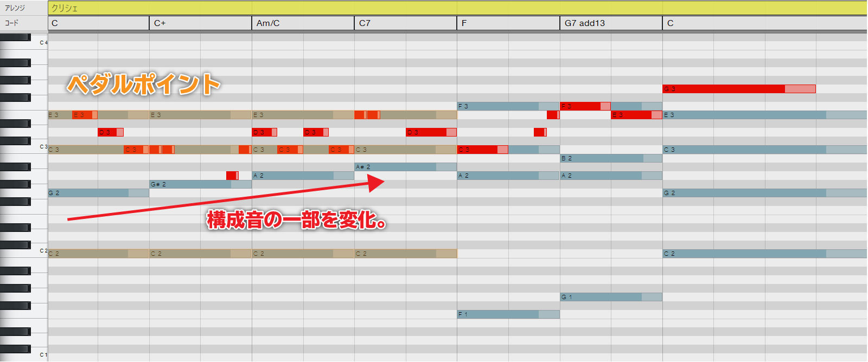
Task: Select the A2 note in the F bar
Action: (x=508, y=176)
